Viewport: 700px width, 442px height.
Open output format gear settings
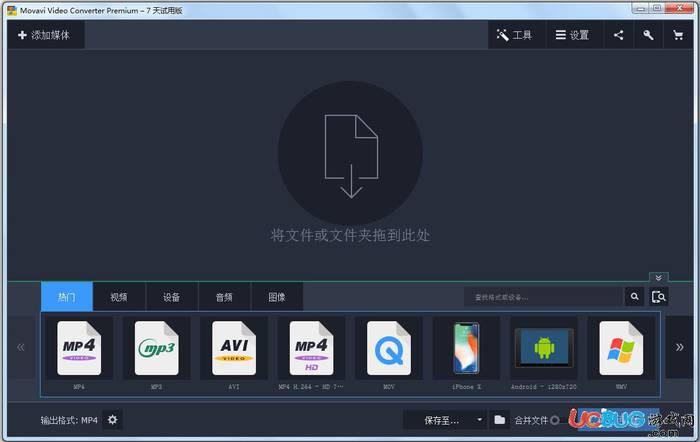[x=112, y=420]
